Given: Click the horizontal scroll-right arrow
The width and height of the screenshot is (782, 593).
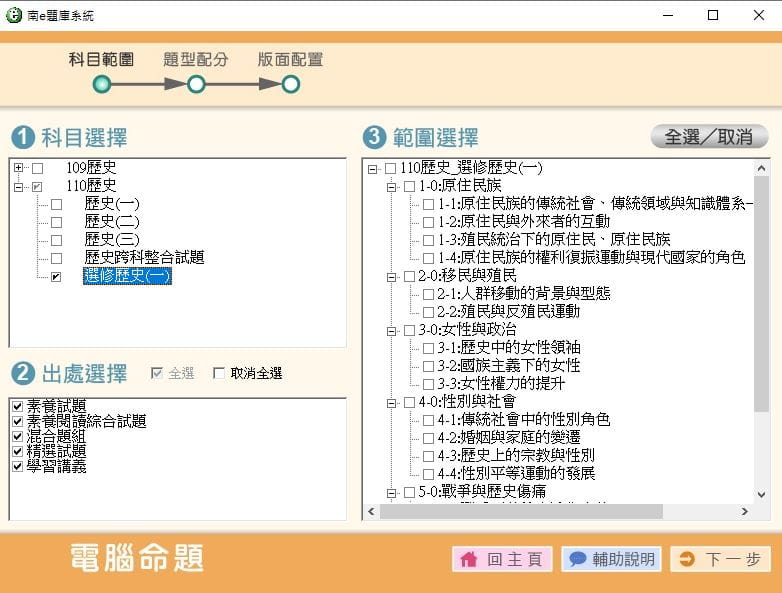Looking at the screenshot, I should coord(745,512).
